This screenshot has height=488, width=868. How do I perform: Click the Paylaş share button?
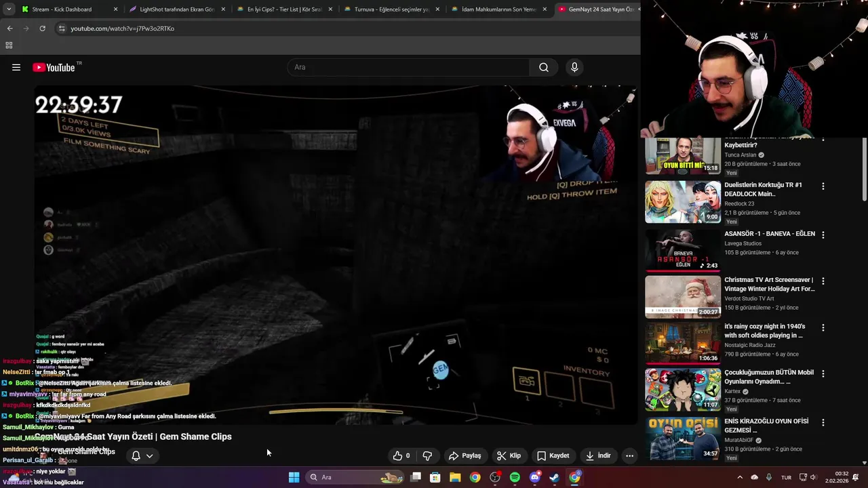(465, 455)
